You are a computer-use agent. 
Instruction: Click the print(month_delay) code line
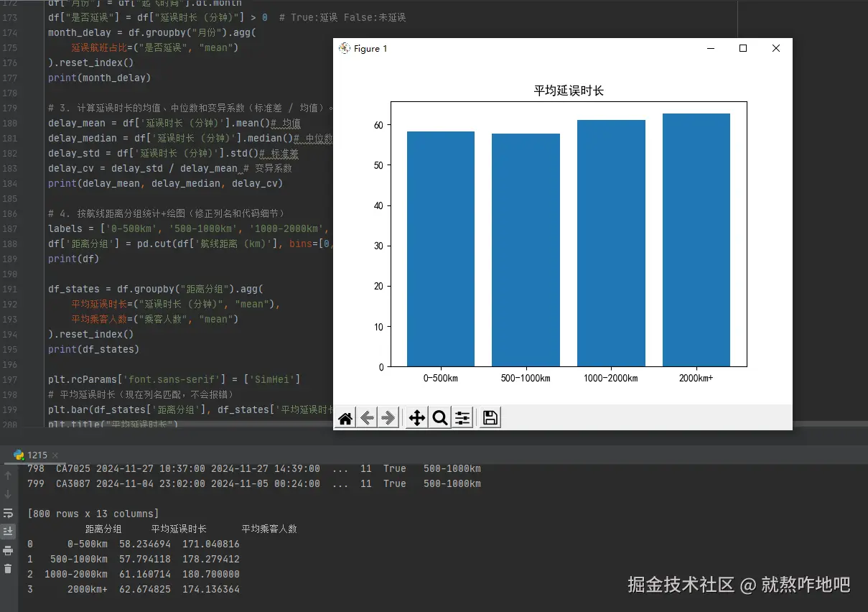tap(100, 78)
